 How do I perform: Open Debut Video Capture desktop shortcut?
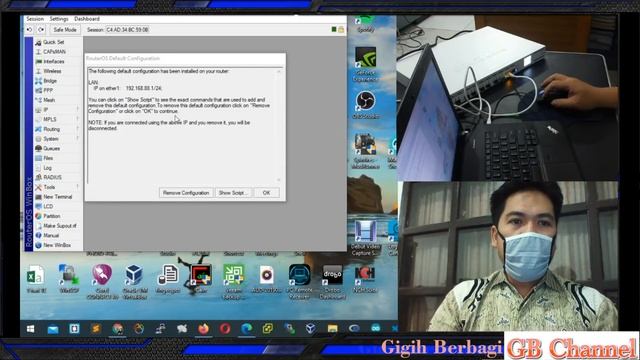coord(365,238)
